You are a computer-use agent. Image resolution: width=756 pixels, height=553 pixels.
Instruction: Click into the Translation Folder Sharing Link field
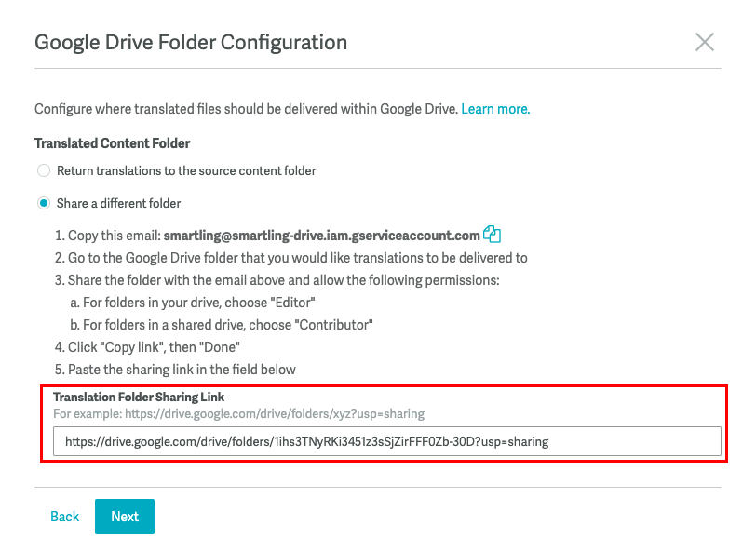tap(386, 441)
